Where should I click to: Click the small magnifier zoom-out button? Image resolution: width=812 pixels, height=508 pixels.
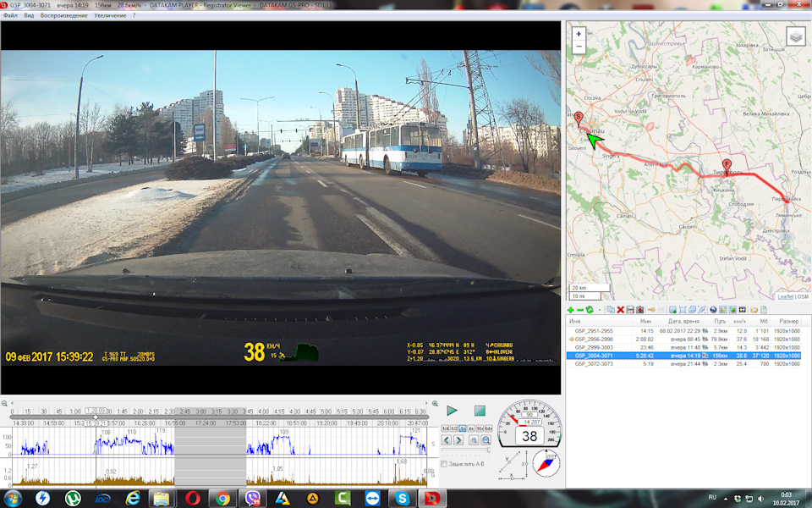point(474,440)
